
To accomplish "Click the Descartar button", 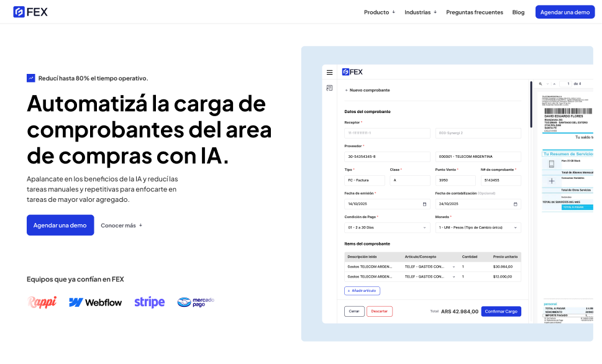I will click(380, 311).
